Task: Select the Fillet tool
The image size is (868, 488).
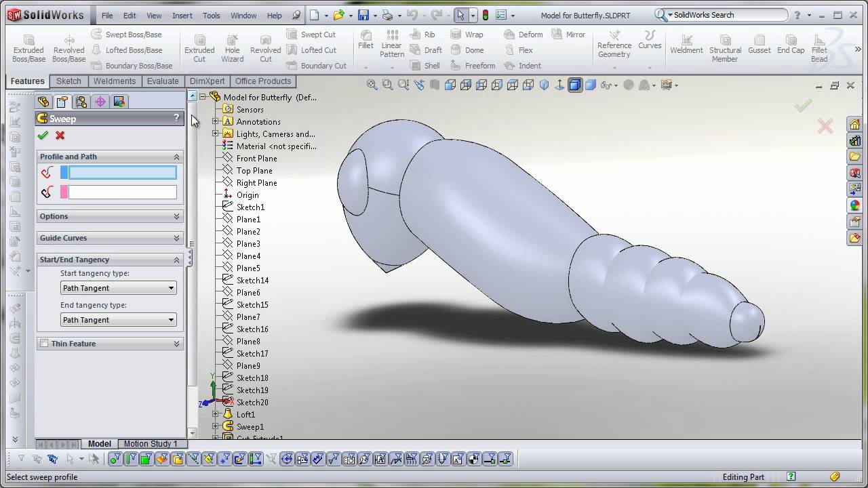Action: point(366,39)
